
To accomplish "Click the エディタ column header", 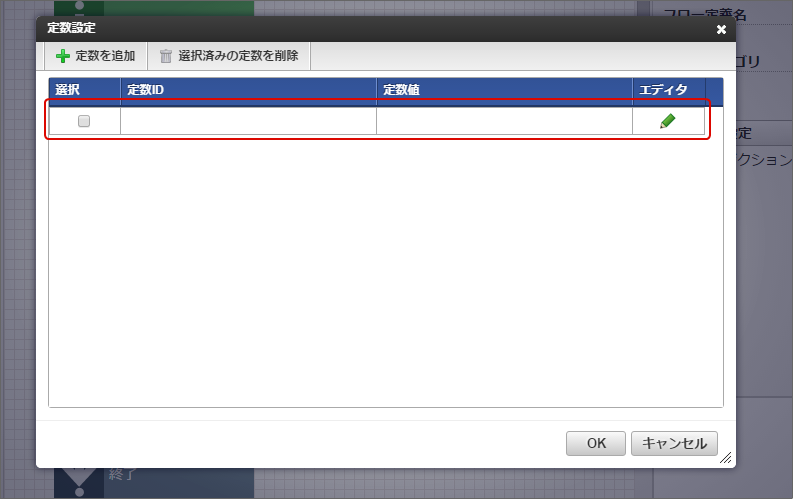I will pos(669,90).
